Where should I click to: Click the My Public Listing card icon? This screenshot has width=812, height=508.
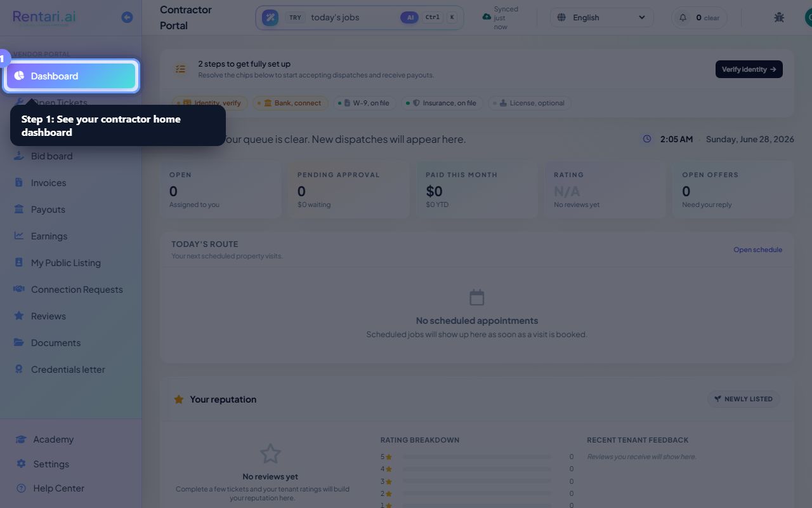[x=19, y=262]
